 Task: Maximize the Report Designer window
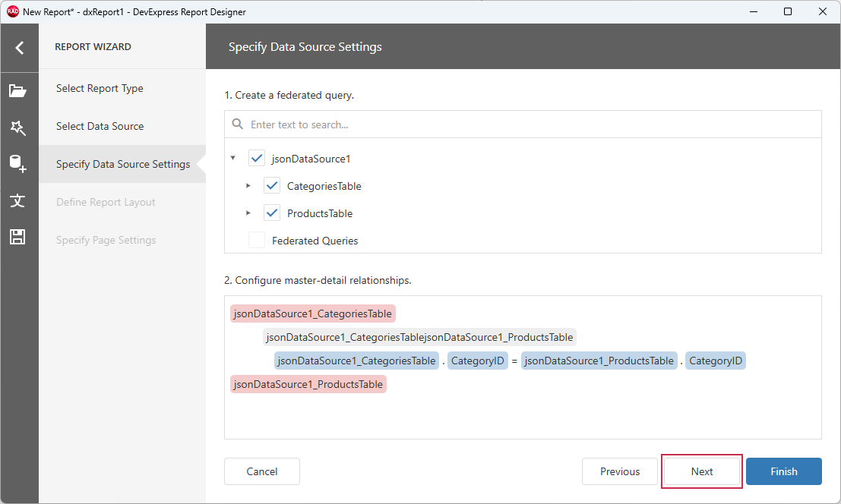(x=787, y=11)
